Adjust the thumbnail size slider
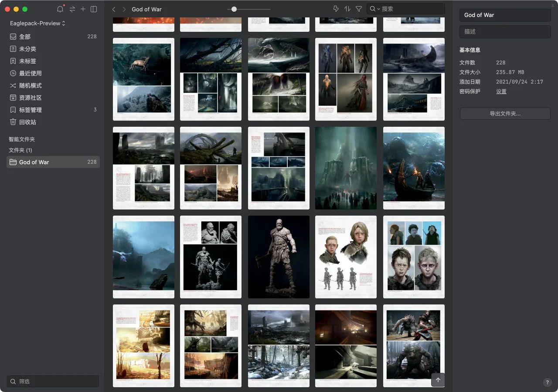The width and height of the screenshot is (558, 392). [234, 9]
